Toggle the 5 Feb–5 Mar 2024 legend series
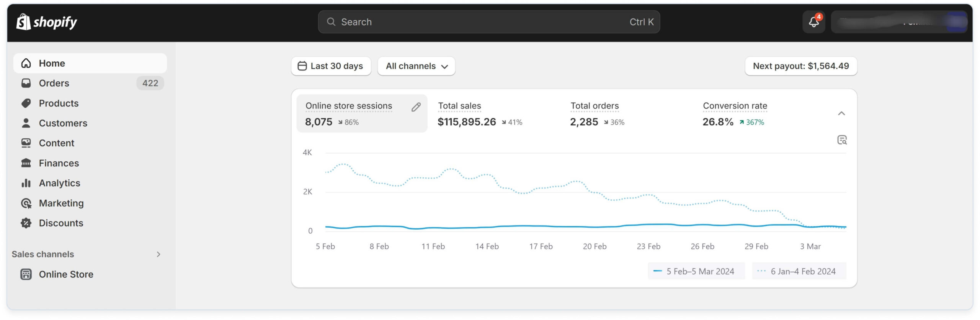Image resolution: width=980 pixels, height=320 pixels. [696, 271]
